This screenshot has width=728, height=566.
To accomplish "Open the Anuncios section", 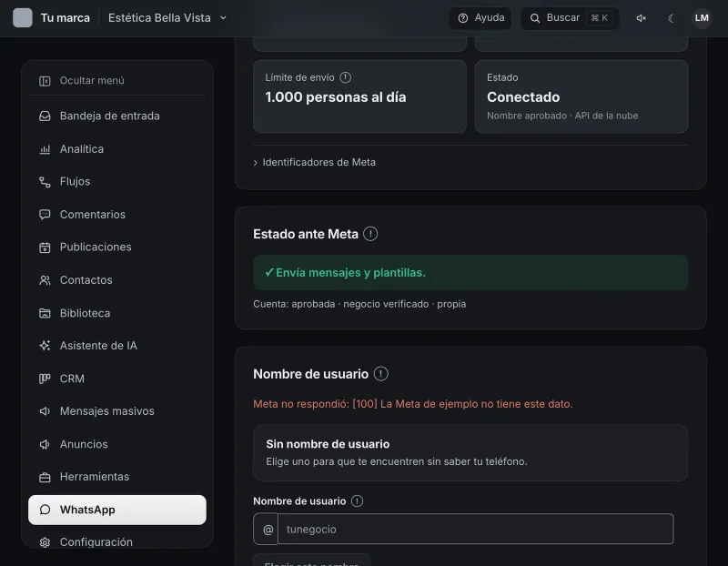I will tap(117, 444).
